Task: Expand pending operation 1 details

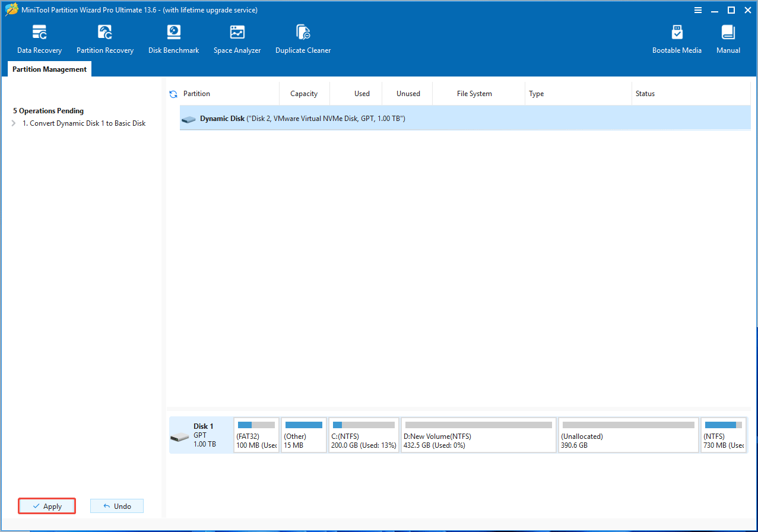Action: pos(14,123)
